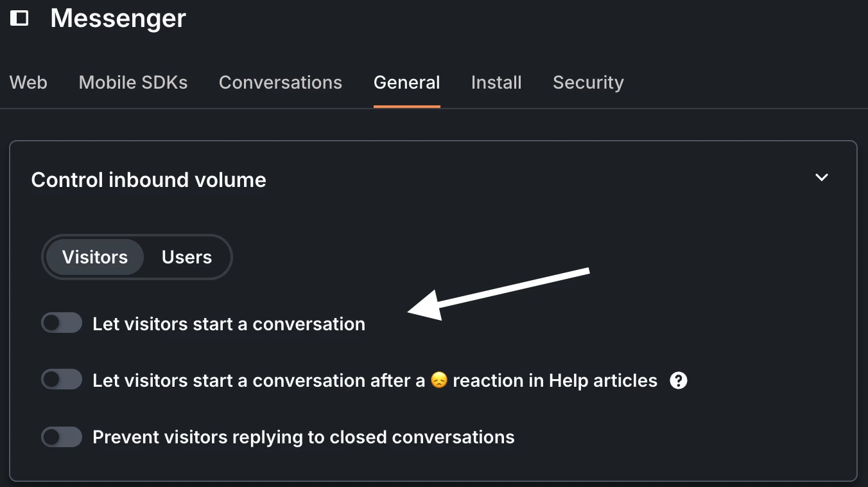Enable the Let visitors start a conversation switch
The height and width of the screenshot is (487, 868).
pyautogui.click(x=62, y=323)
